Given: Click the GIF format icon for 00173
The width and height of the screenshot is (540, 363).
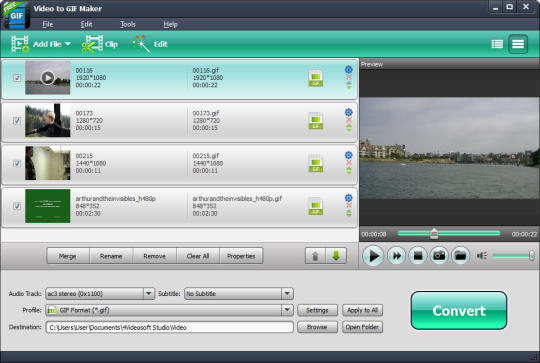Looking at the screenshot, I should tap(315, 121).
